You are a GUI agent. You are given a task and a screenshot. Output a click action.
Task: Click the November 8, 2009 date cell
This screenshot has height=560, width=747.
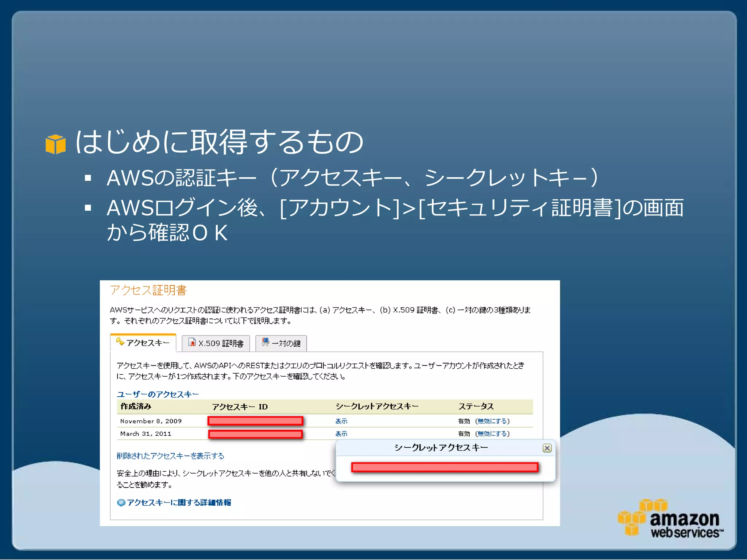(151, 421)
